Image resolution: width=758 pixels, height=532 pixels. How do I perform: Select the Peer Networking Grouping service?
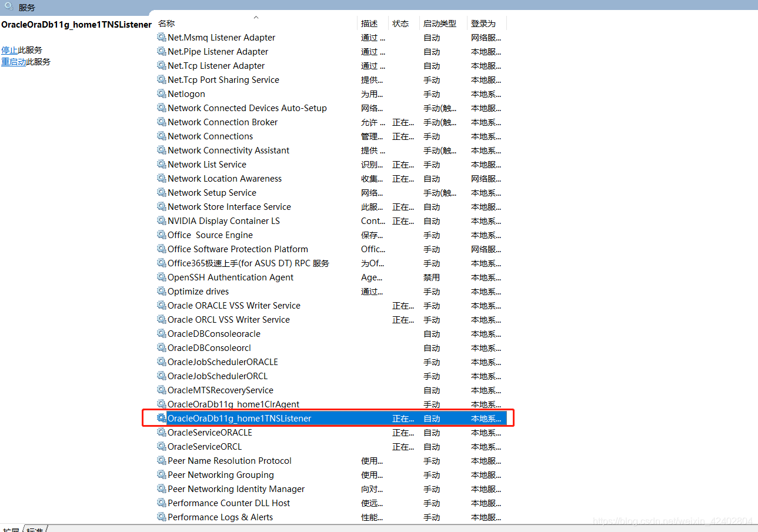[221, 474]
